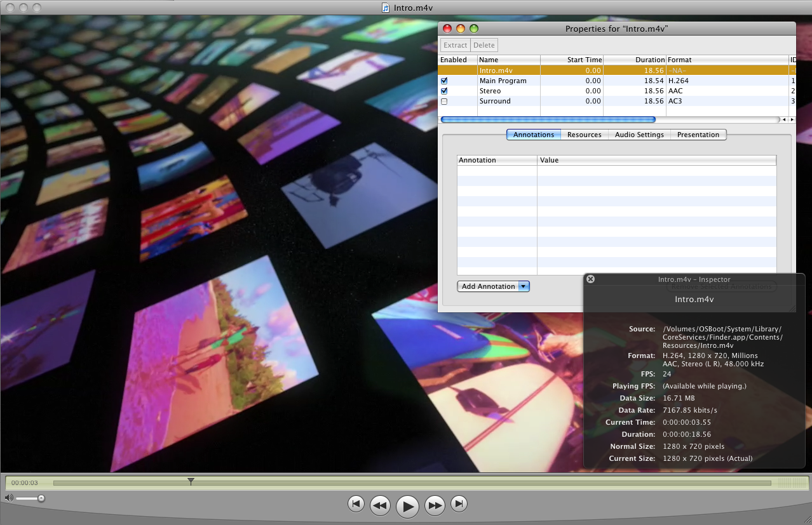812x525 pixels.
Task: Close the Properties window
Action: pos(447,29)
